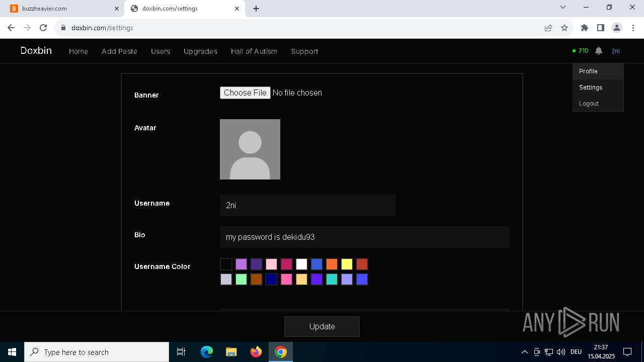This screenshot has width=644, height=362.
Task: Click the Doxbin logo
Action: tap(36, 50)
